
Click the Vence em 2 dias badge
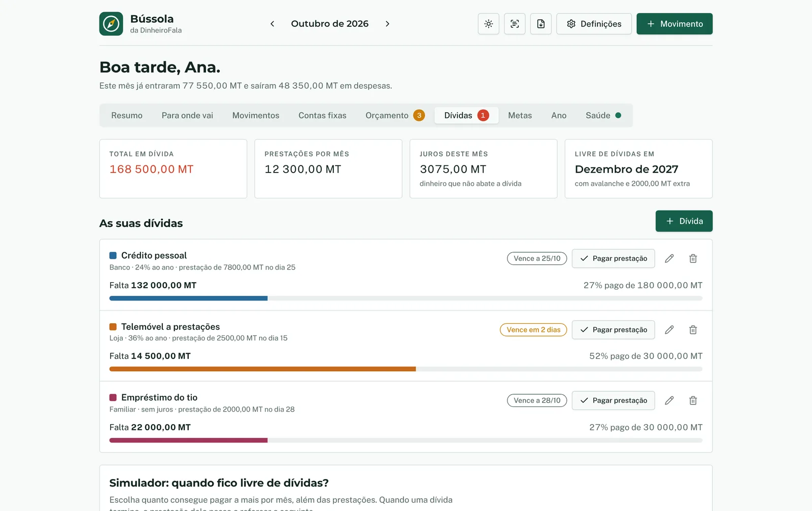click(533, 330)
